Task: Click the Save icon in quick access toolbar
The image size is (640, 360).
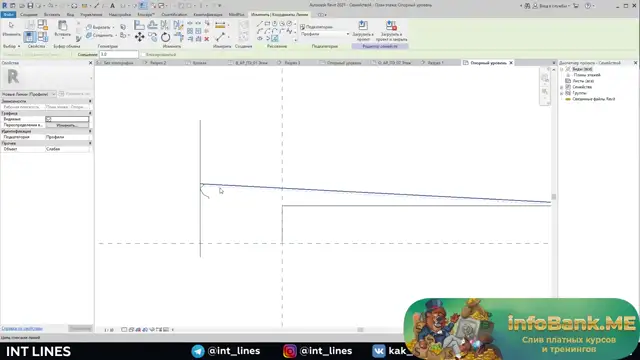Action: [30, 6]
